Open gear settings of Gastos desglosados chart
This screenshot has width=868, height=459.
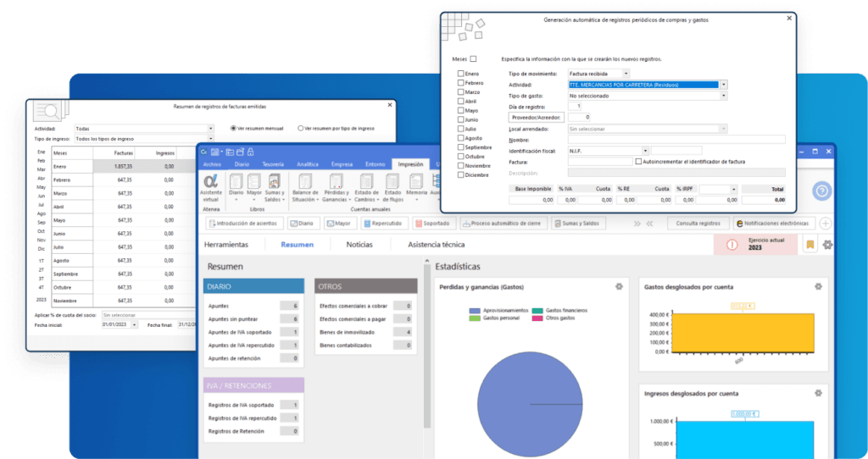pos(818,286)
